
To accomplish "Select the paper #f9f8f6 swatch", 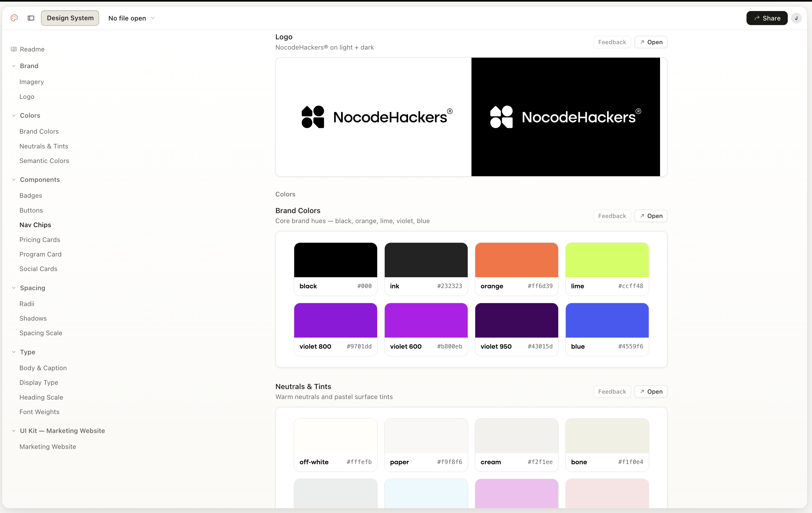I will point(426,445).
